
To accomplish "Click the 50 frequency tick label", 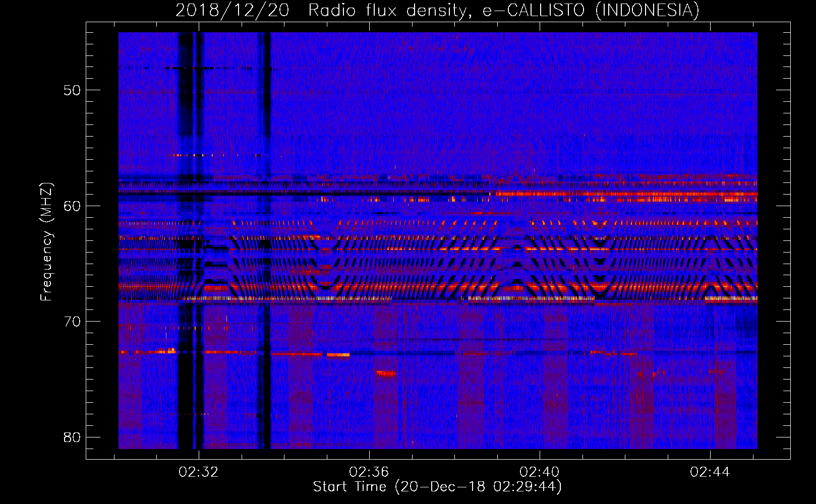I will (72, 91).
